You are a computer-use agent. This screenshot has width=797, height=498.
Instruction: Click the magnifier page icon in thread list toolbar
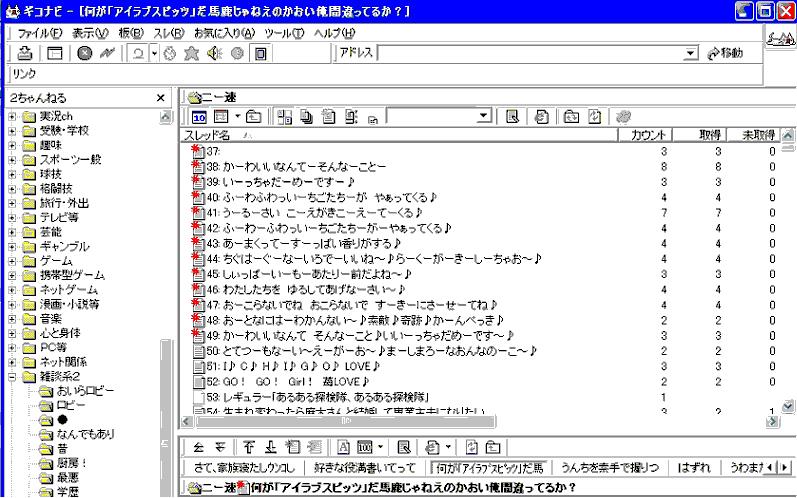(x=512, y=117)
